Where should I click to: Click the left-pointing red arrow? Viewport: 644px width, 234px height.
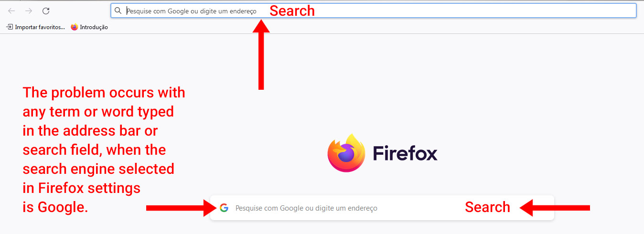(555, 208)
